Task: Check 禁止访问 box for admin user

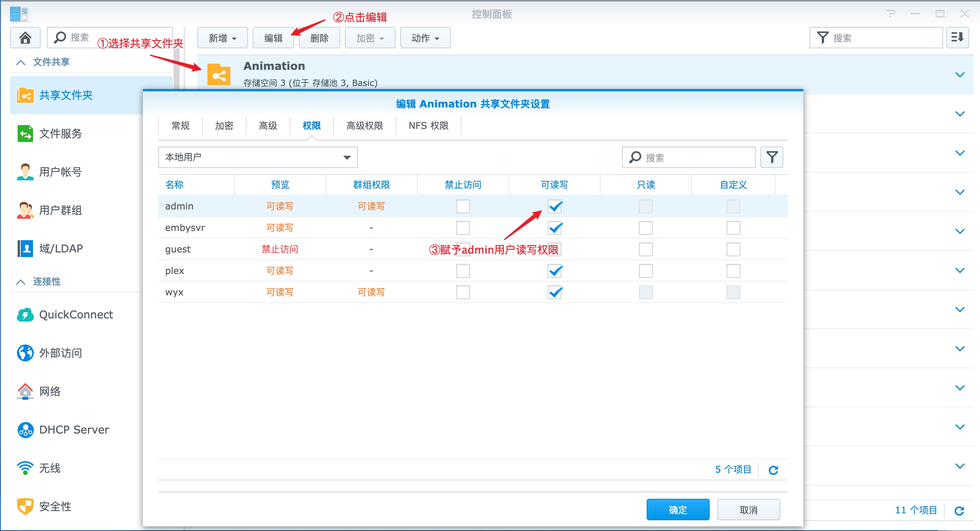Action: click(x=463, y=206)
